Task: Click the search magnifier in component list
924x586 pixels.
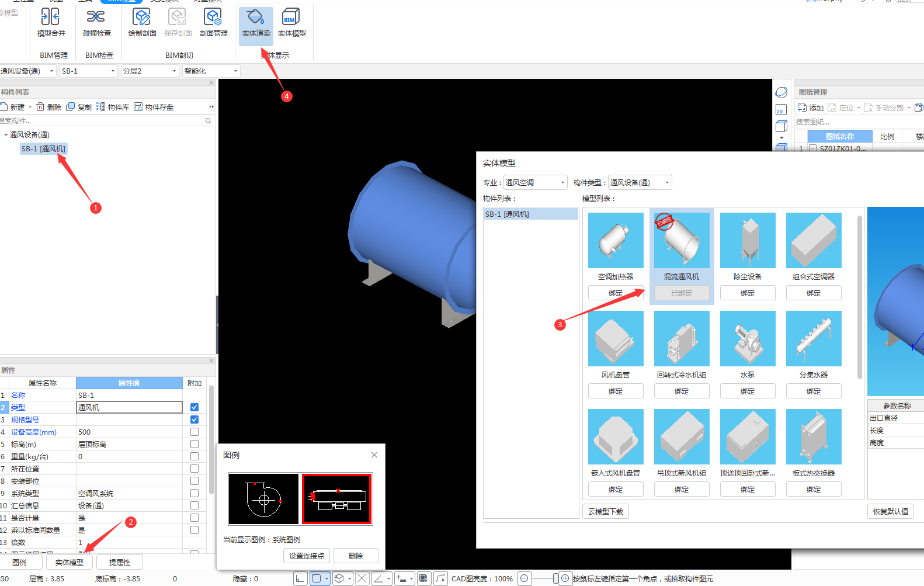Action: coord(208,120)
